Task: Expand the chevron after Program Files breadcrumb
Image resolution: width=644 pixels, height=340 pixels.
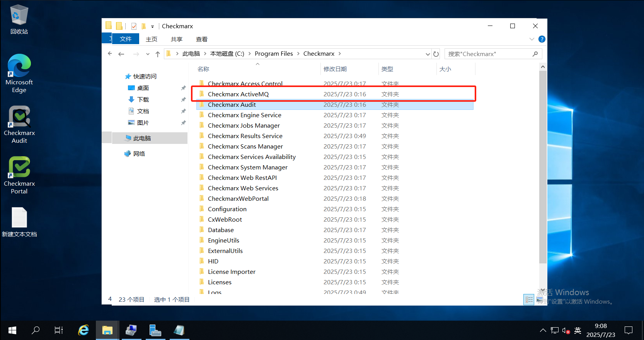Action: tap(298, 54)
